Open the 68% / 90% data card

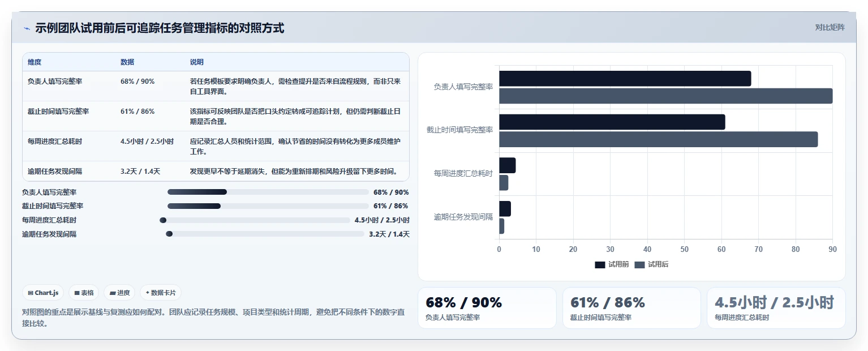[x=487, y=308]
